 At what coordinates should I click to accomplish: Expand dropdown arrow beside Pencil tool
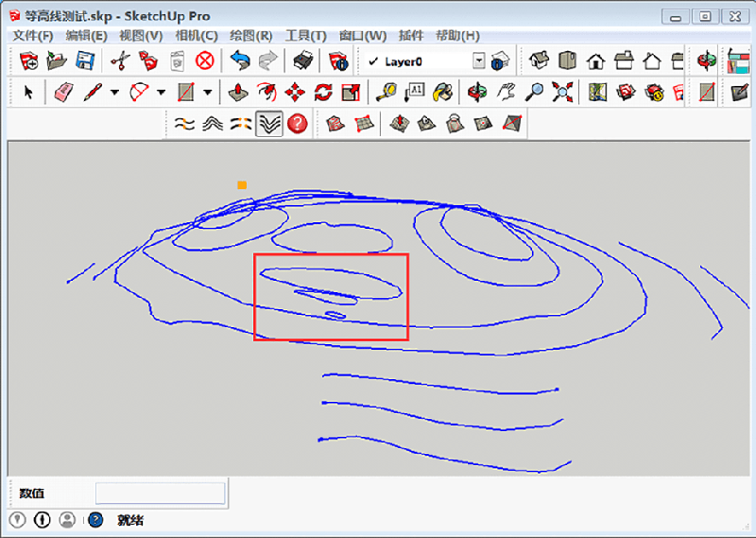[x=114, y=92]
